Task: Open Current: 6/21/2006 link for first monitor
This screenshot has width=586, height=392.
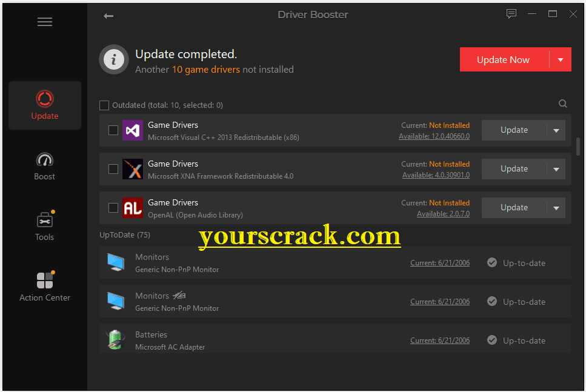Action: pos(440,263)
